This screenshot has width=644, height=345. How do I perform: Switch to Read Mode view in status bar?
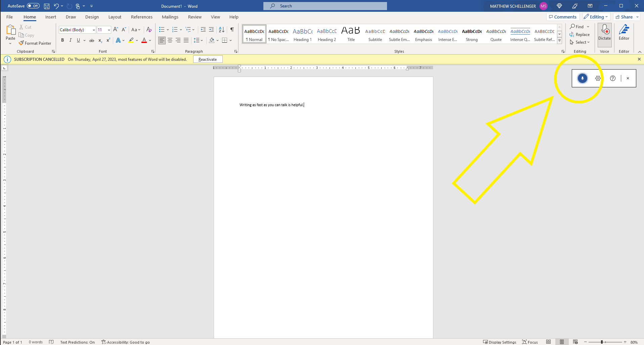(549, 342)
